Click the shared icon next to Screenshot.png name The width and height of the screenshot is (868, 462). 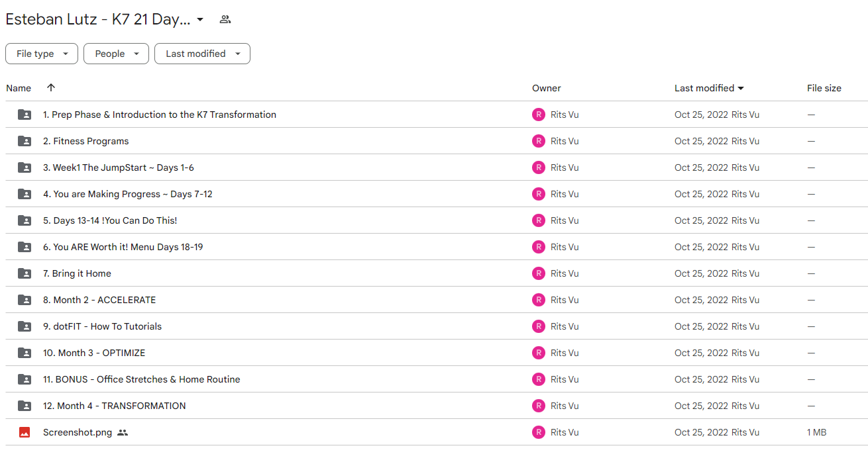click(x=123, y=432)
